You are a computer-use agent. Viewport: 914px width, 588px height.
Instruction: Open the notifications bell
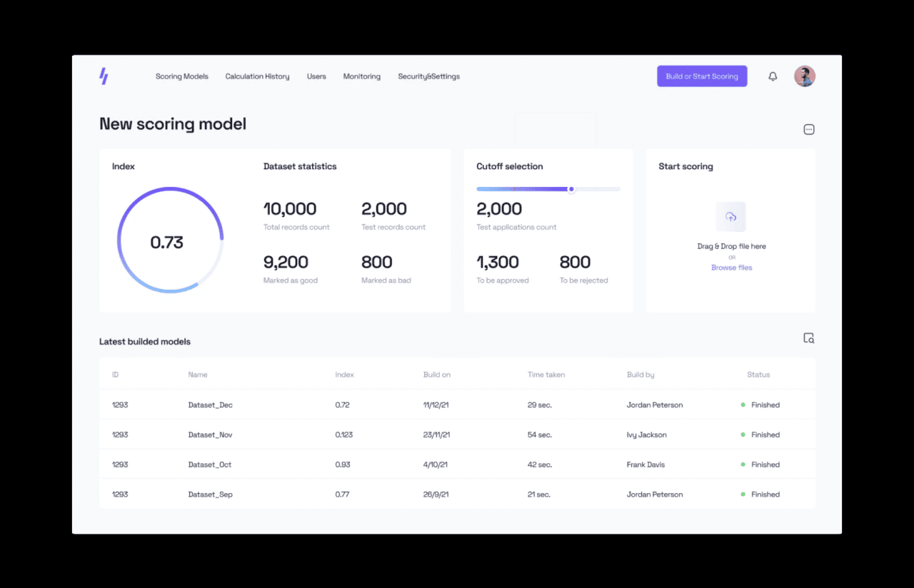[773, 76]
